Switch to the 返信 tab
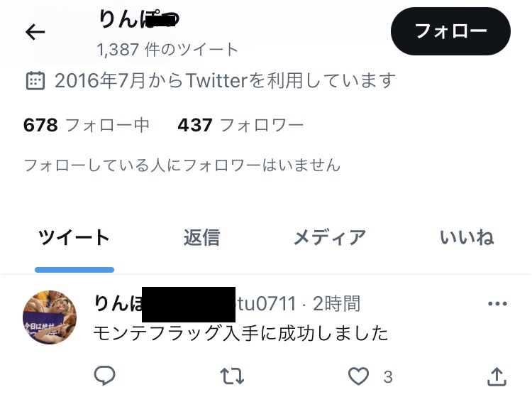Image resolution: width=532 pixels, height=397 pixels. click(202, 237)
